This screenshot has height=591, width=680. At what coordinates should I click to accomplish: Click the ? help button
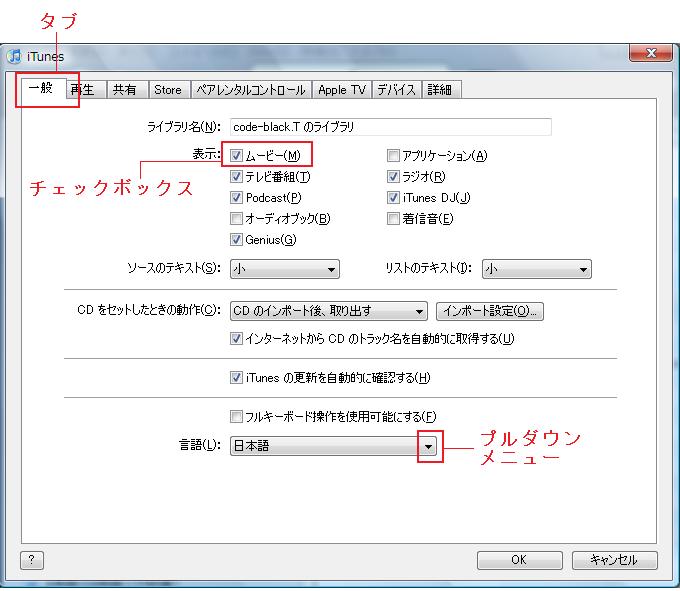pyautogui.click(x=32, y=560)
